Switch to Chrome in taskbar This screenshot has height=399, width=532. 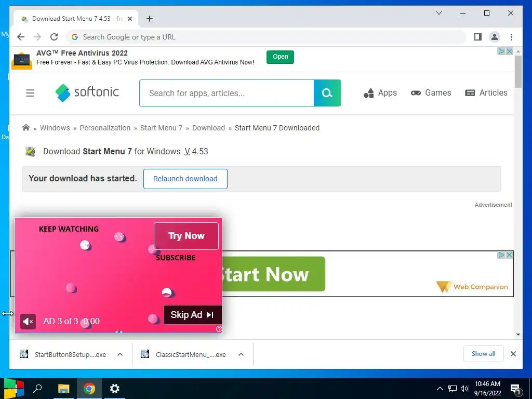tap(89, 389)
